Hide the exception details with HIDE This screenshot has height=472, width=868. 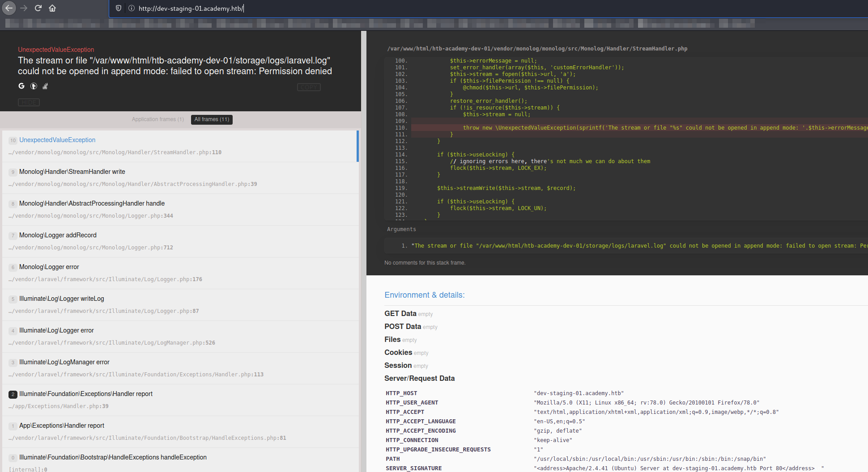click(x=29, y=102)
